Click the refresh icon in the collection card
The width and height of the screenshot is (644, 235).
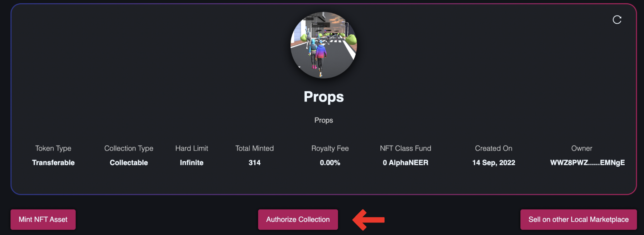[x=617, y=20]
